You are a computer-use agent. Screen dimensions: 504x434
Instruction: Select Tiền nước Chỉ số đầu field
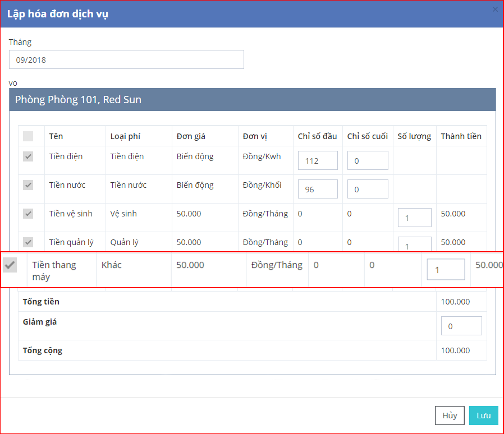point(318,189)
